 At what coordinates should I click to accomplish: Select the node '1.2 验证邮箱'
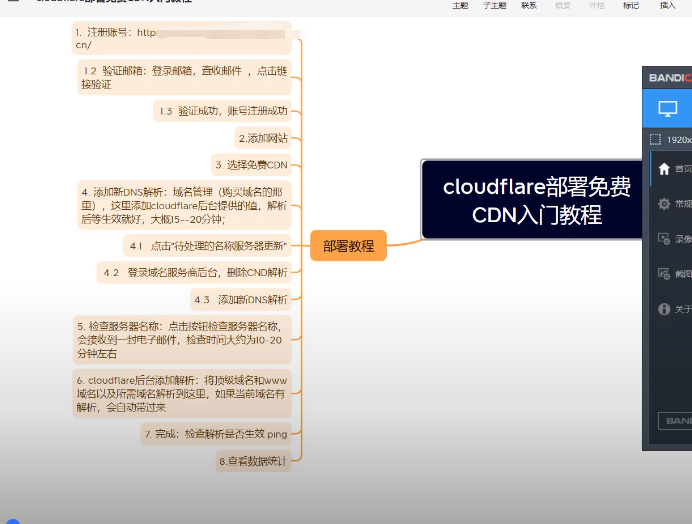pos(184,77)
